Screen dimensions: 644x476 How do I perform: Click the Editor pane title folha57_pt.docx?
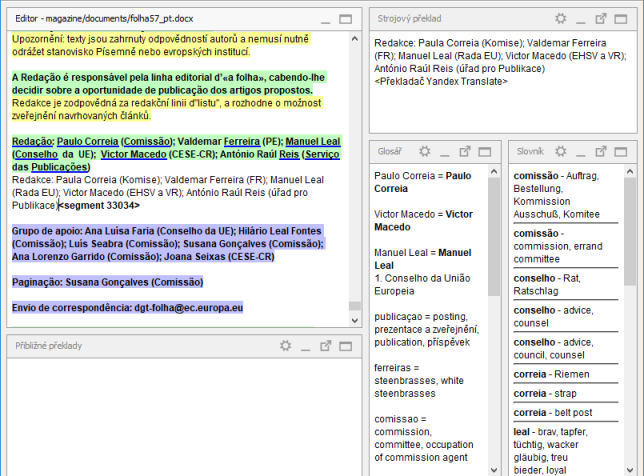(104, 18)
